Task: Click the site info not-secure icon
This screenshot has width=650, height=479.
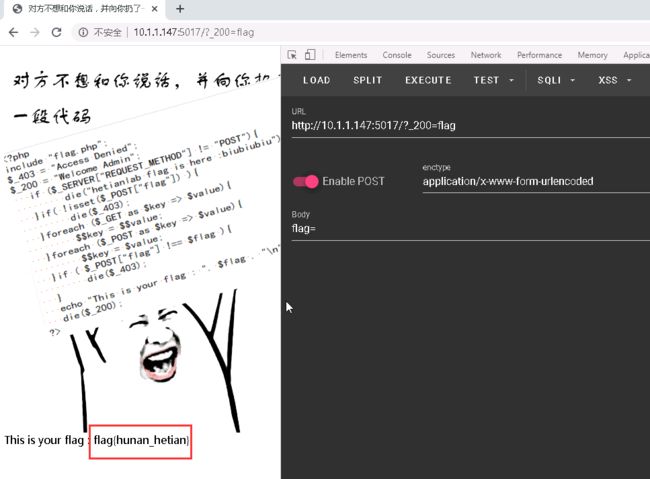Action: pyautogui.click(x=83, y=32)
